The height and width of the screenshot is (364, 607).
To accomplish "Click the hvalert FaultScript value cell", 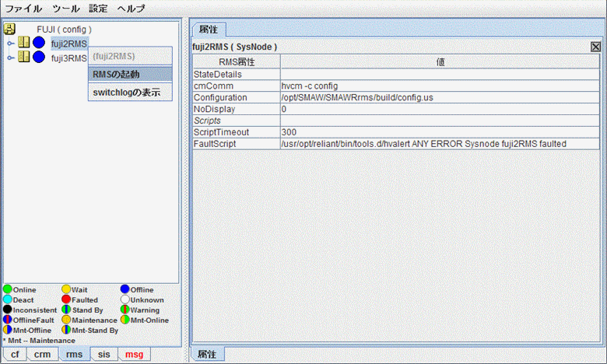I will (x=440, y=144).
